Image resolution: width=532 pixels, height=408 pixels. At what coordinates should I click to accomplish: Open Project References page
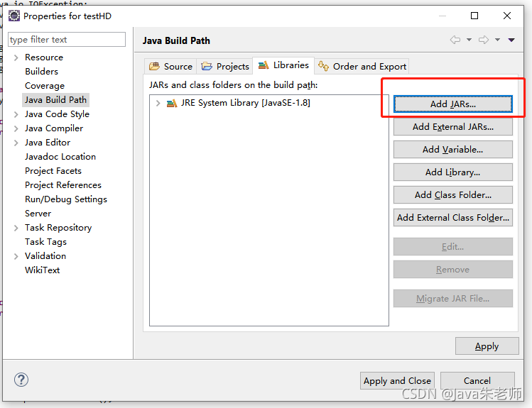(63, 185)
